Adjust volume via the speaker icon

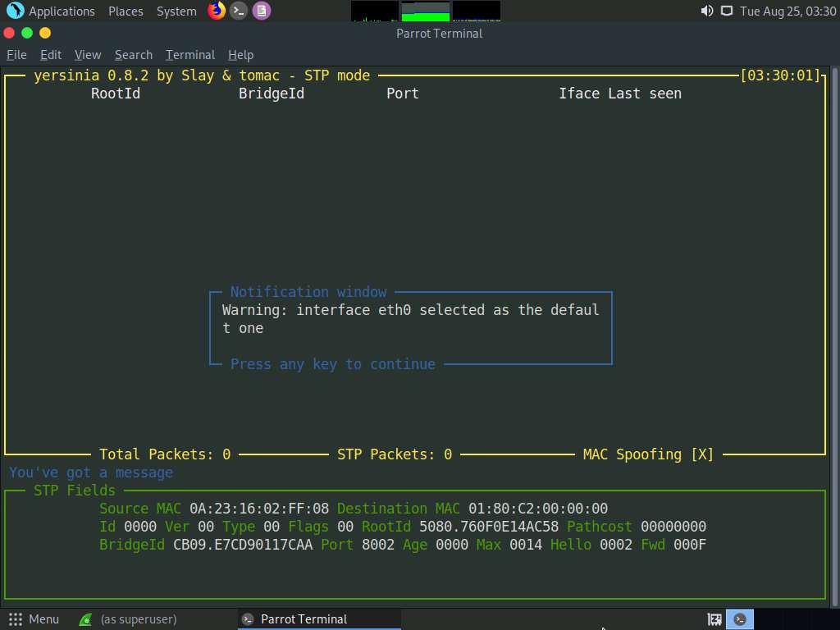click(707, 11)
